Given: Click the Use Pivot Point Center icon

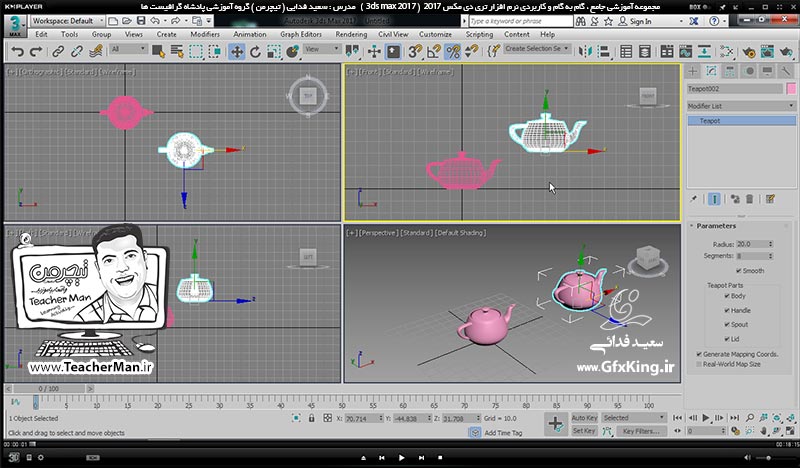Looking at the screenshot, I should point(352,52).
